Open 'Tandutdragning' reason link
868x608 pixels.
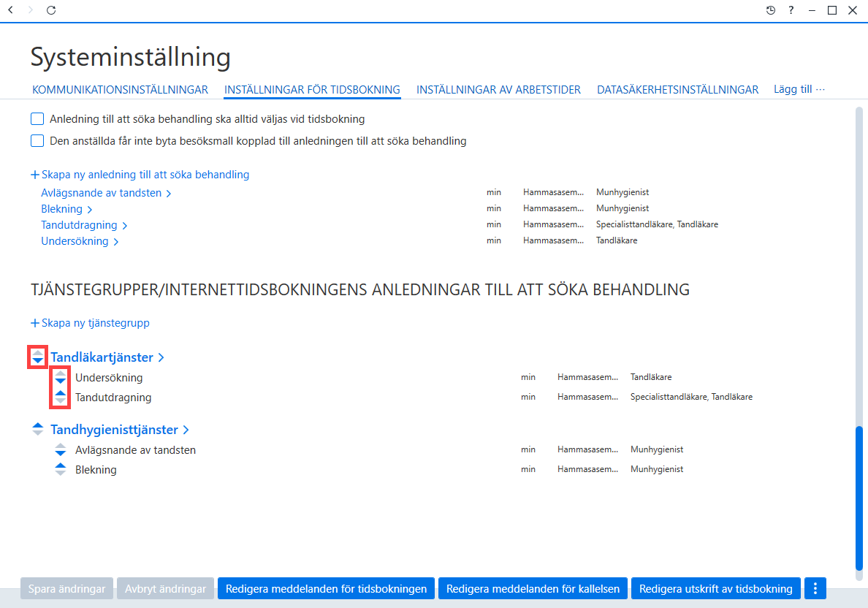coord(79,225)
